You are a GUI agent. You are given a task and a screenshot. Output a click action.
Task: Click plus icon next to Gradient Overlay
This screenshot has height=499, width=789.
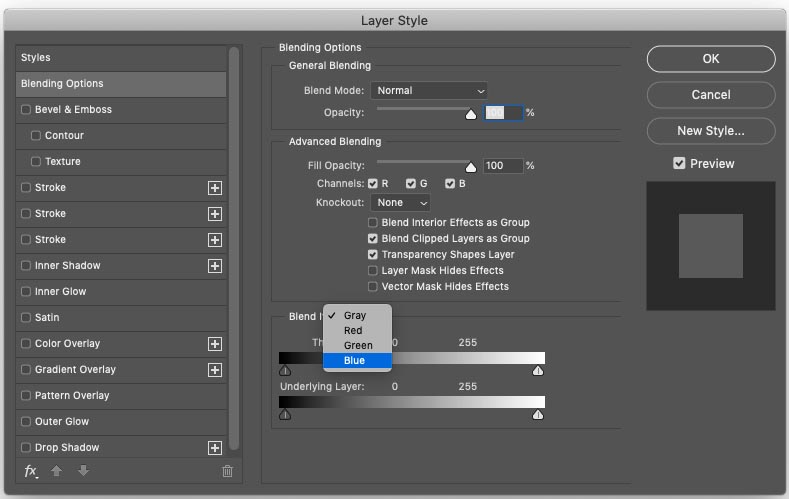pos(215,370)
